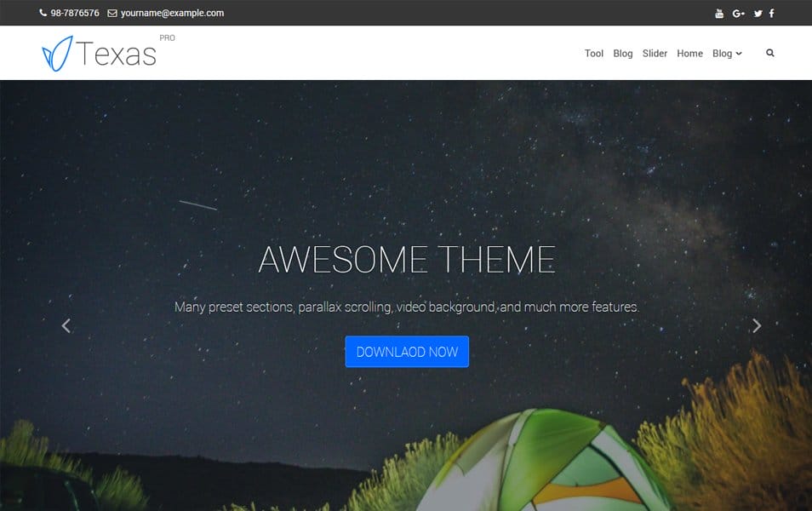Click the envelope email icon
This screenshot has height=511, width=812.
click(112, 14)
